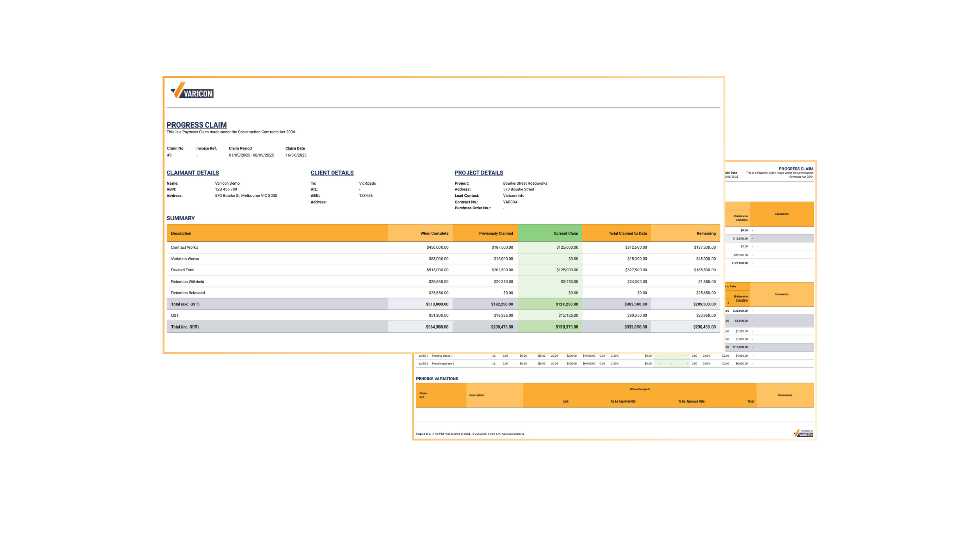Select the Total (inc. GST) row label
Screen dimensions: 980x551
point(185,327)
